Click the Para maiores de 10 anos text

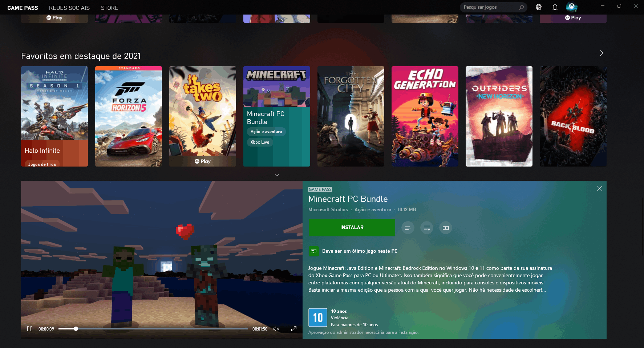coord(354,325)
